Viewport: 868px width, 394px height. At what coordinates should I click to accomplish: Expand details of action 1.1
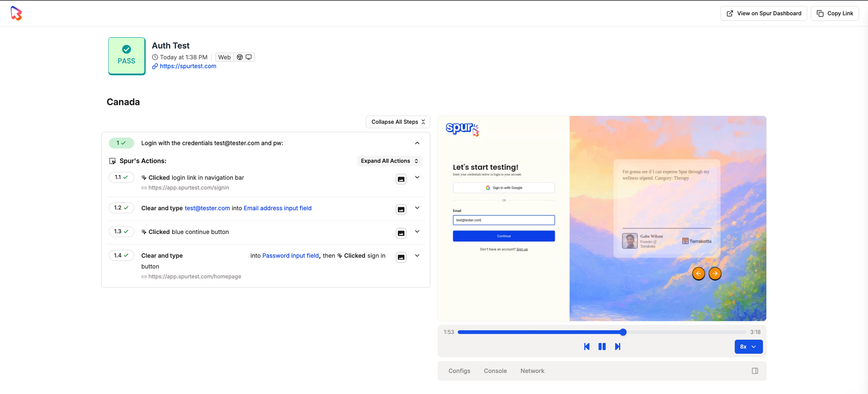click(x=417, y=177)
